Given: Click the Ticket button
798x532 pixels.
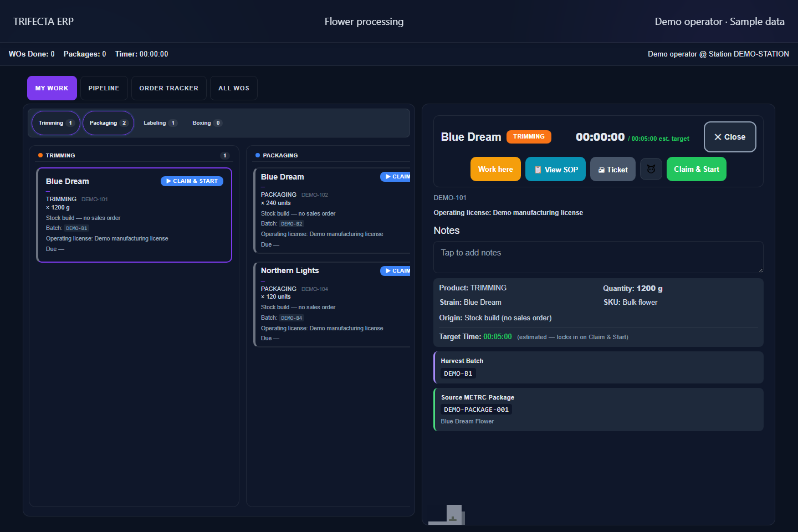Looking at the screenshot, I should pos(613,169).
